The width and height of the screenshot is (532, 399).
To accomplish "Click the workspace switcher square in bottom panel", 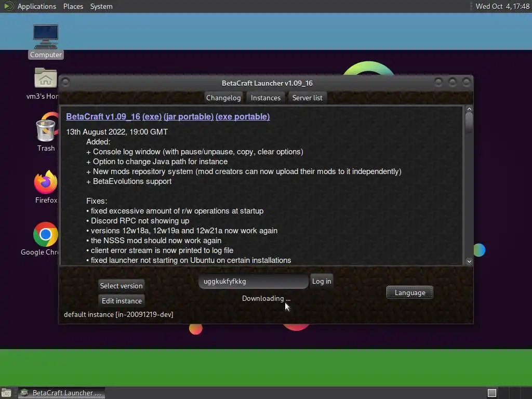I will (492, 393).
